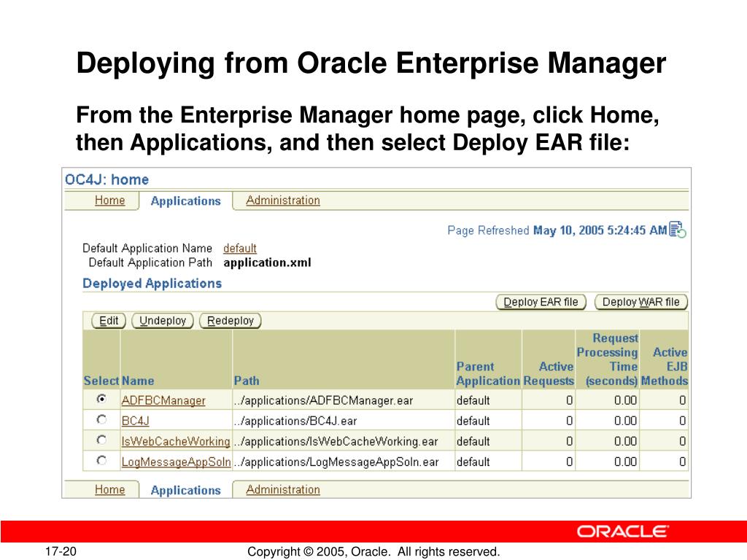Image resolution: width=747 pixels, height=560 pixels.
Task: Click the Deploy WAR file button
Action: 641,302
